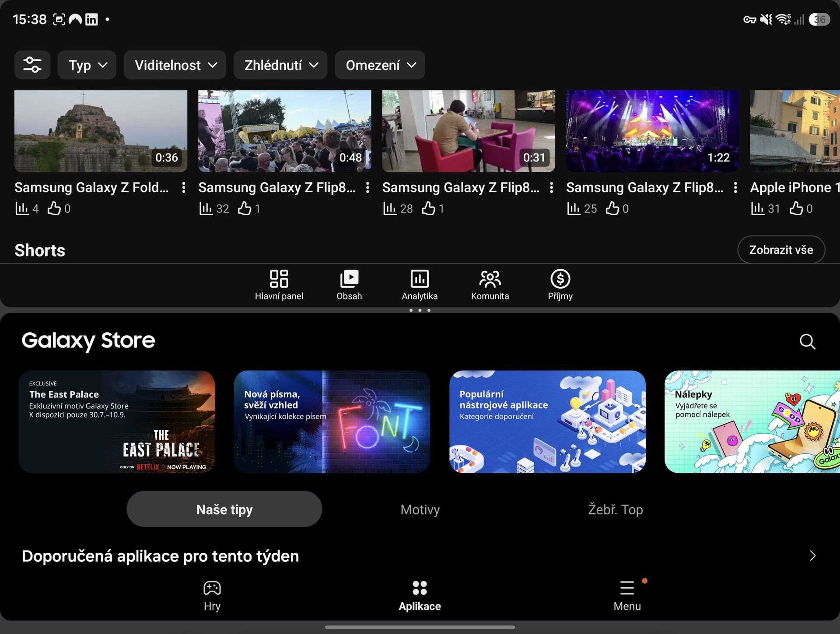840x634 pixels.
Task: Tap the likes icon on the 25-view video
Action: (x=612, y=208)
